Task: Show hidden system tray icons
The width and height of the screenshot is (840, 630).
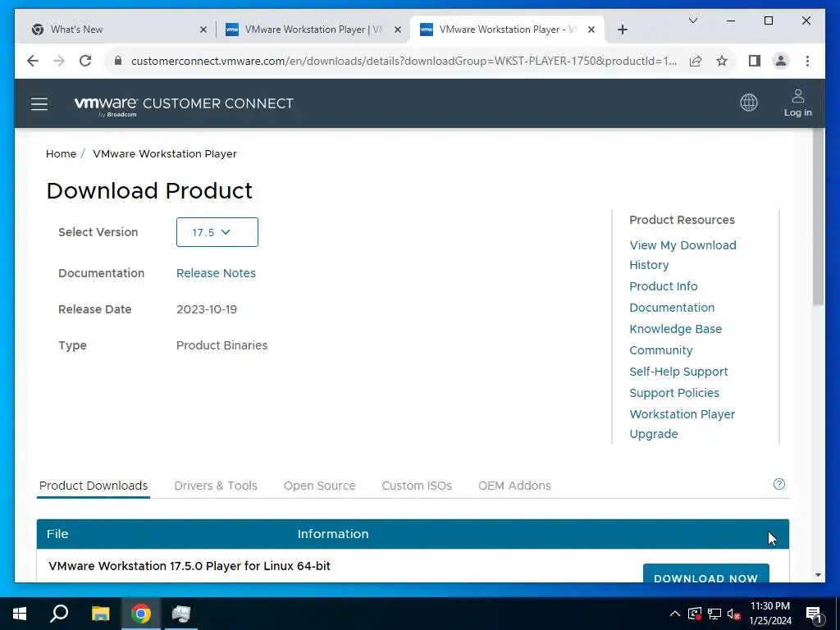Action: point(675,614)
